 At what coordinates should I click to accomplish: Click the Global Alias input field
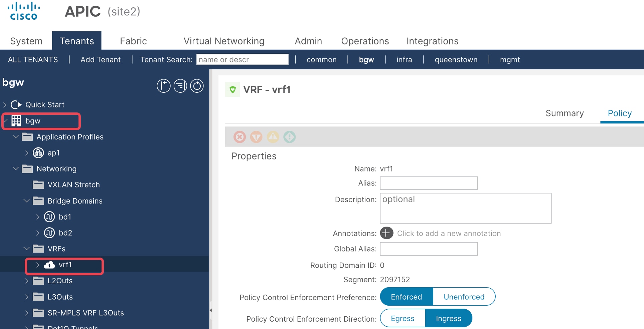tap(429, 249)
